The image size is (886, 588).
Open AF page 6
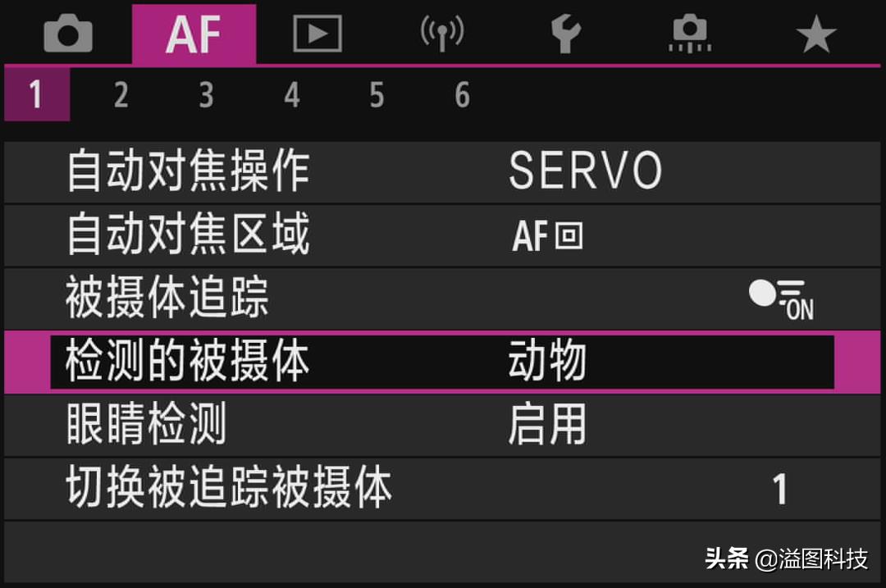click(x=462, y=96)
